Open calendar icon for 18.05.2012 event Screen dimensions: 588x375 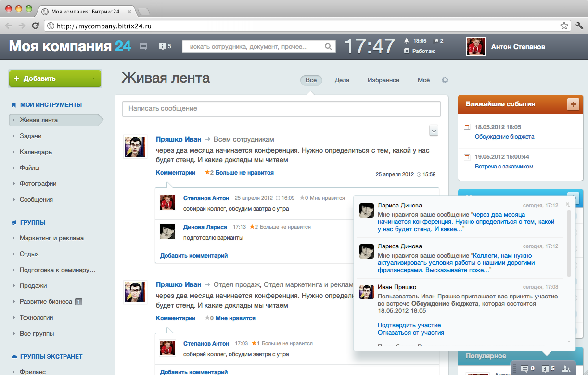pyautogui.click(x=466, y=127)
